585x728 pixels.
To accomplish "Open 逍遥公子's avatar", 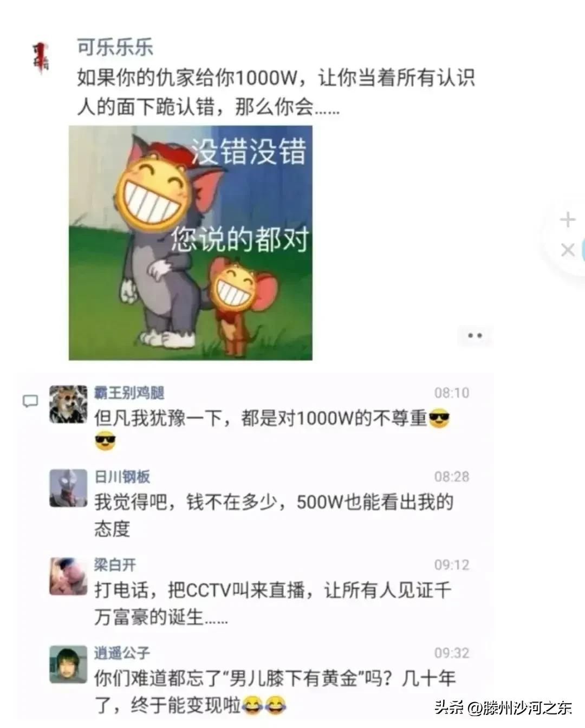I will [68, 665].
